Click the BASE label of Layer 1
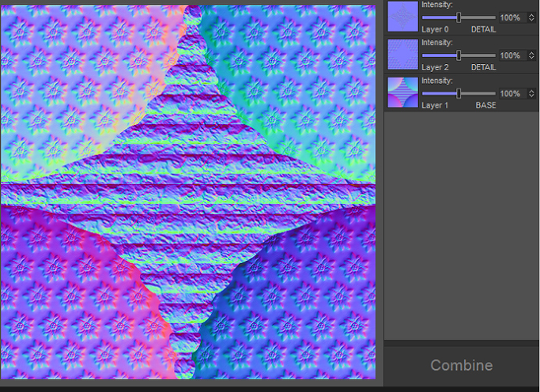540x392 pixels. [x=485, y=105]
